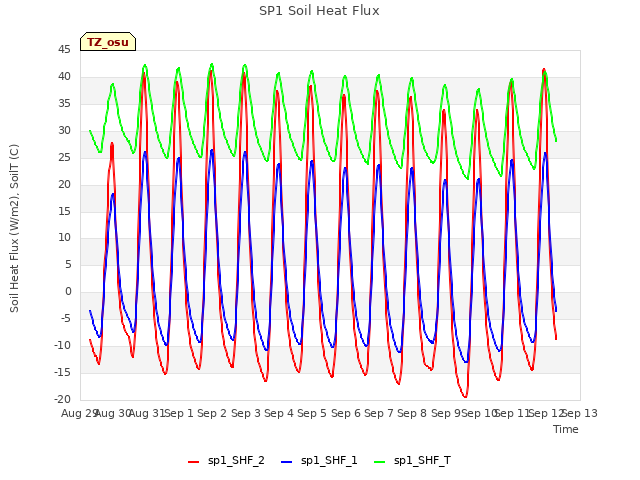This screenshot has width=640, height=480.
Task: Toggle the sp1_SHF_T legend entry
Action: click(x=412, y=461)
